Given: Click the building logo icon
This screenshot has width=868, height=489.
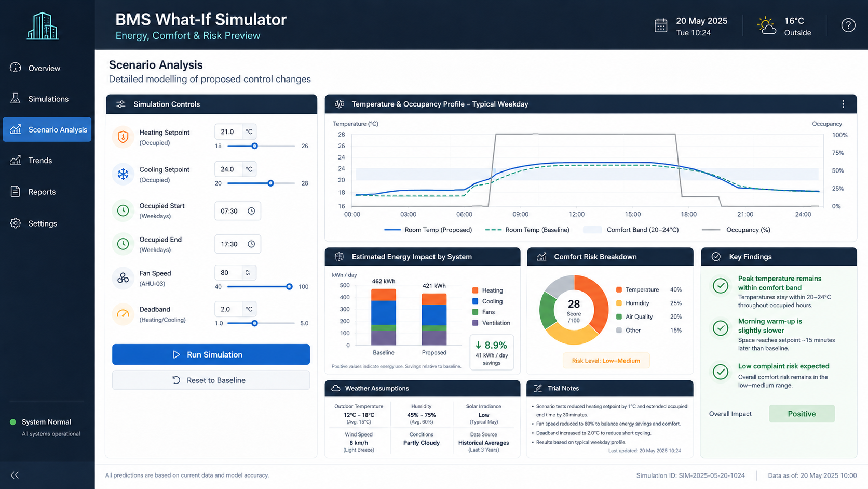Looking at the screenshot, I should click(43, 26).
